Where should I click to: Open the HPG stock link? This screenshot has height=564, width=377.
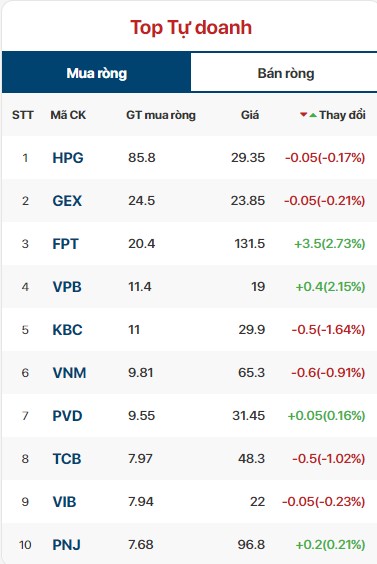68,158
